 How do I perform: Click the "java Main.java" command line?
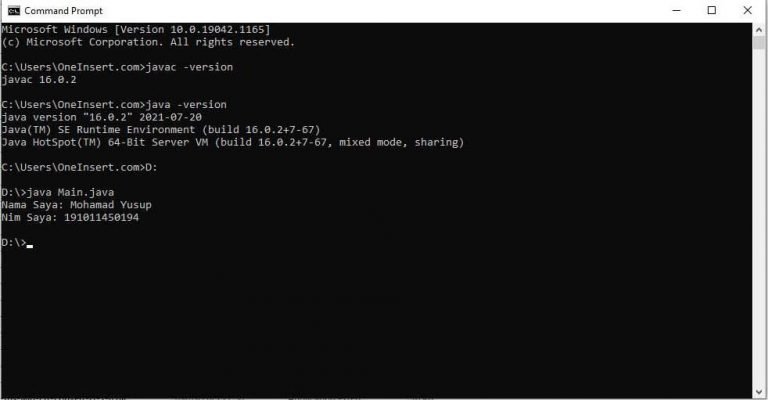coord(70,192)
